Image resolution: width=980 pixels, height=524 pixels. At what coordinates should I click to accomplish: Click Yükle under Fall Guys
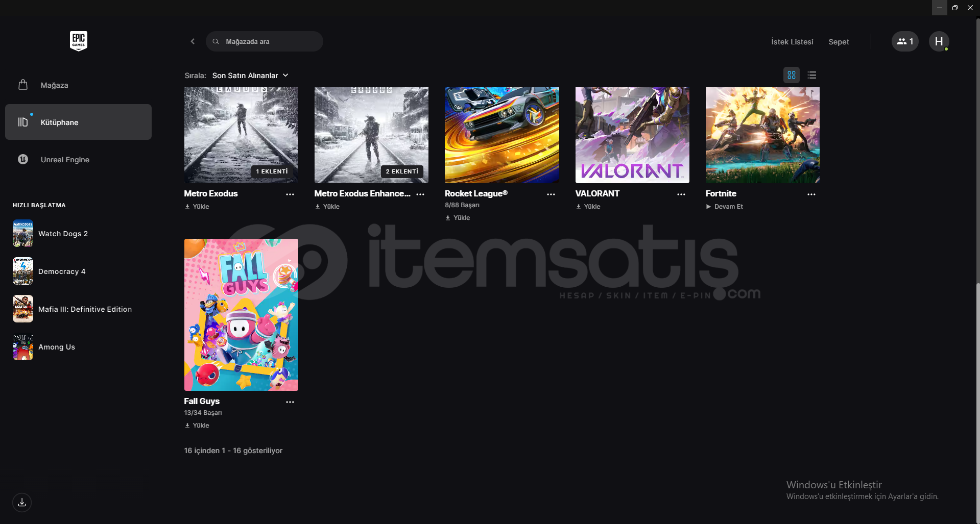[x=197, y=426]
